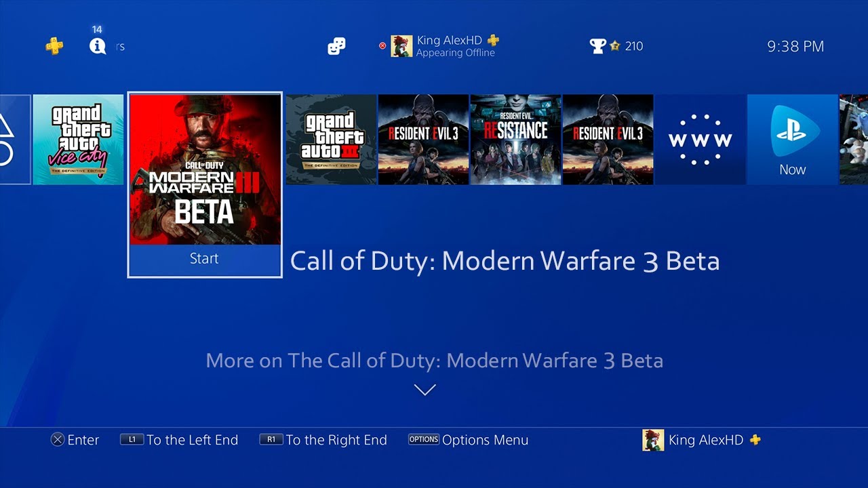This screenshot has height=488, width=868.
Task: Click the Options Menu hint
Action: (468, 440)
